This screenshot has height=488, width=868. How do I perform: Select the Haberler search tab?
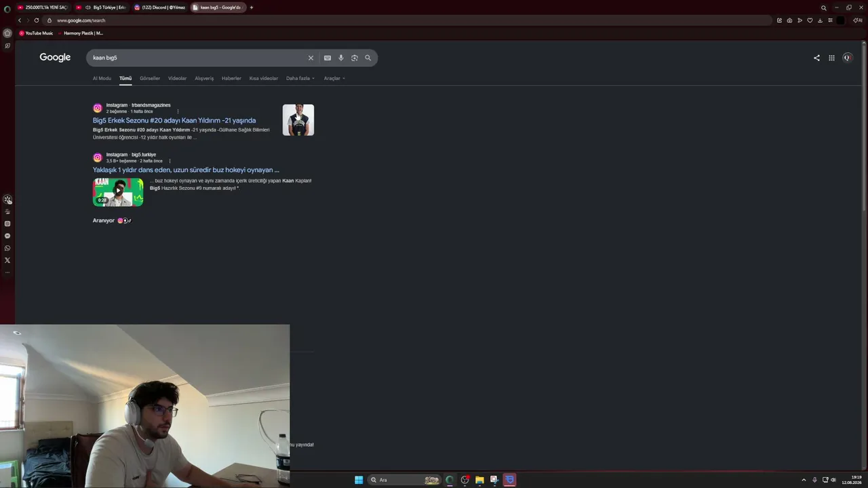[231, 78]
